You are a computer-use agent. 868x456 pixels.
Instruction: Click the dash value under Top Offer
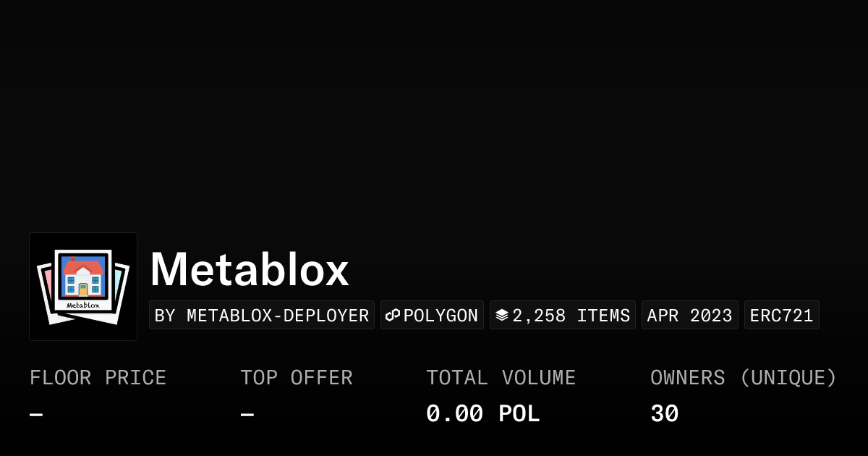click(247, 415)
